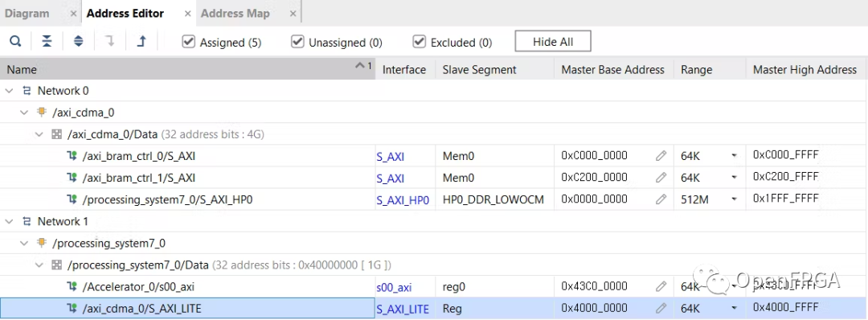Click the Expand All toolbar icon
This screenshot has height=320, width=868.
(x=78, y=42)
